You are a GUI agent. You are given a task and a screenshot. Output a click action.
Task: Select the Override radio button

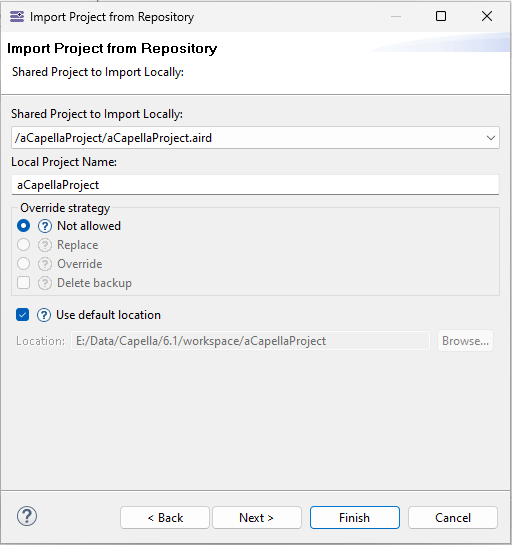pyautogui.click(x=23, y=263)
